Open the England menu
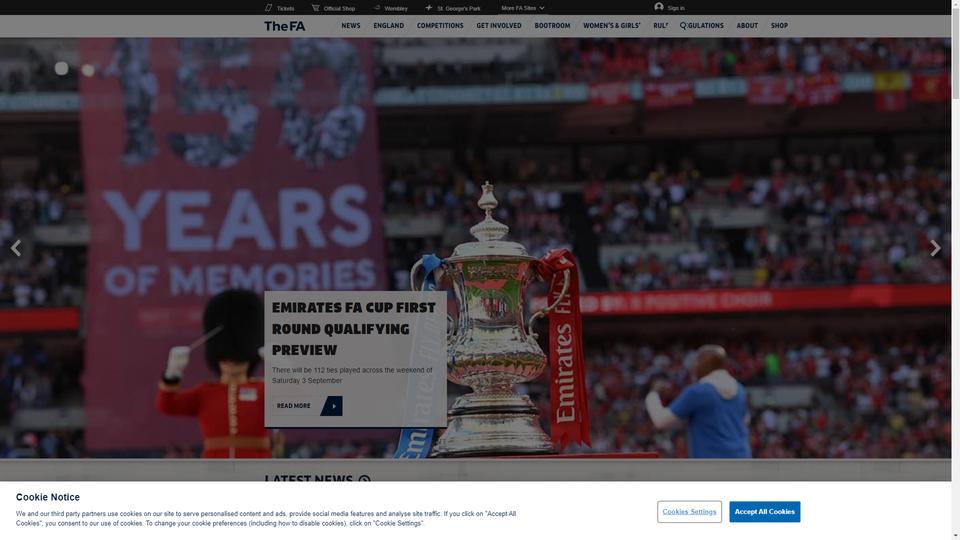The height and width of the screenshot is (540, 960). click(389, 26)
